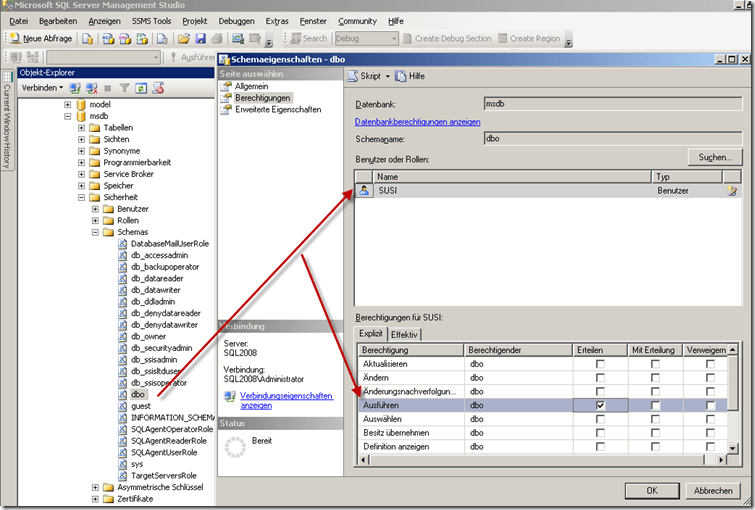Check Erteilen for Änderungsnachverfolgung

[600, 392]
